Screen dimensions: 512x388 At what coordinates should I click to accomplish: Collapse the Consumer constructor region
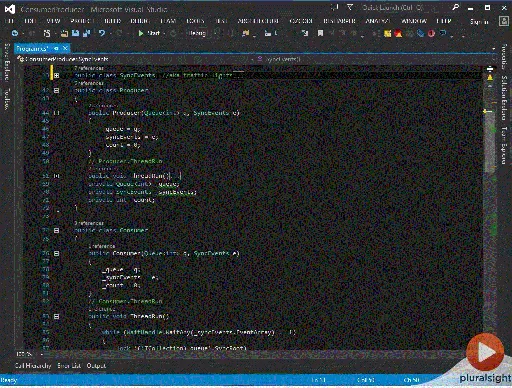56,254
